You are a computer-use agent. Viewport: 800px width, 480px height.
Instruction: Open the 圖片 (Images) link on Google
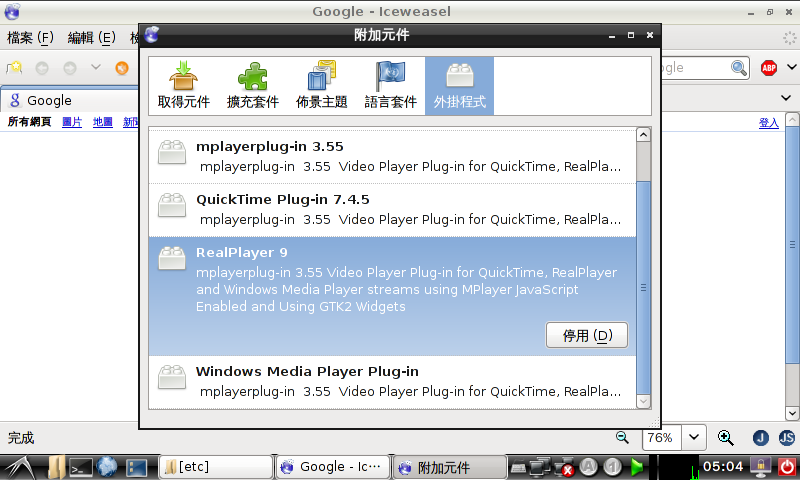click(72, 122)
